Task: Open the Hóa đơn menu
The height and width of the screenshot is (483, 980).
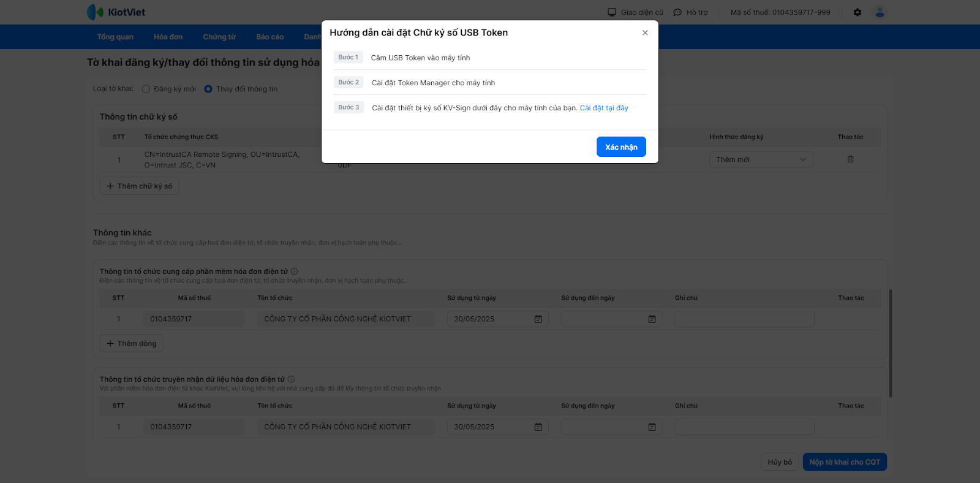Action: click(168, 37)
